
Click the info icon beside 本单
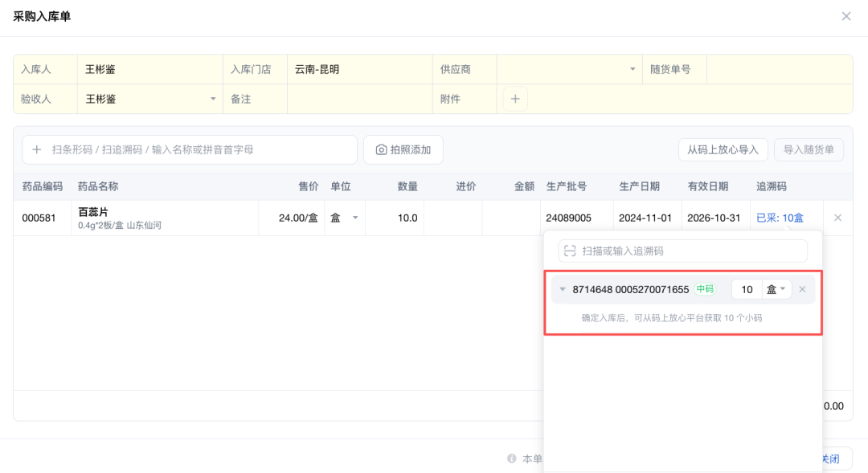(x=511, y=459)
